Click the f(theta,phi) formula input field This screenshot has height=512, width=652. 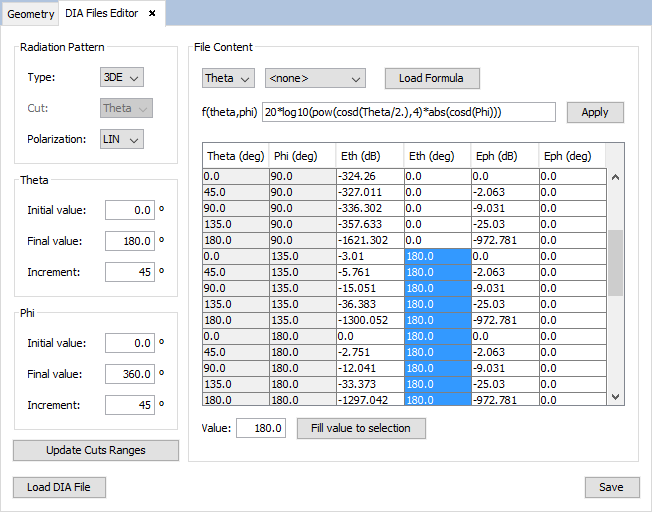click(408, 112)
